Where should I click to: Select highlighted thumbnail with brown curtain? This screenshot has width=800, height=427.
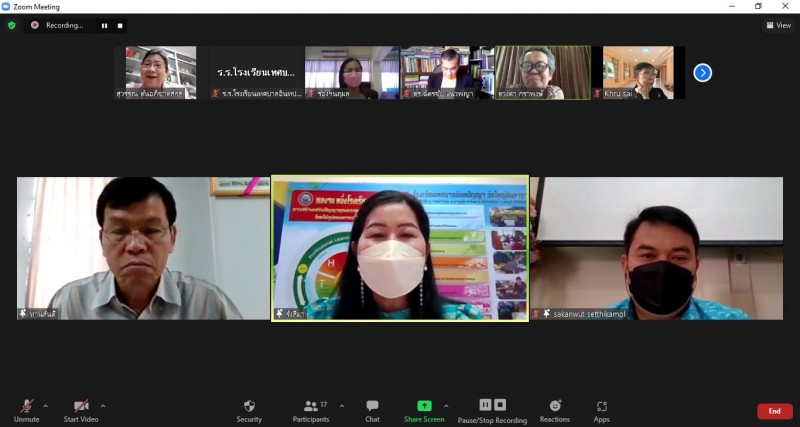pos(543,72)
